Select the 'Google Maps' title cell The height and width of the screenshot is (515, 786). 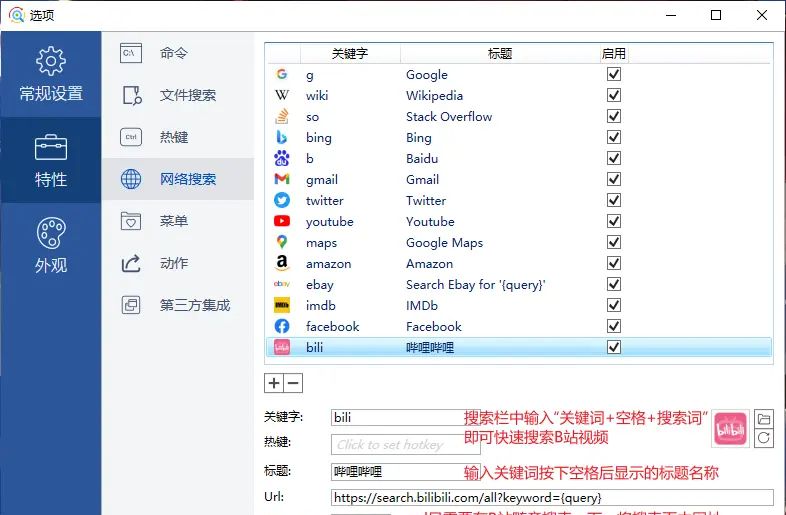click(444, 243)
